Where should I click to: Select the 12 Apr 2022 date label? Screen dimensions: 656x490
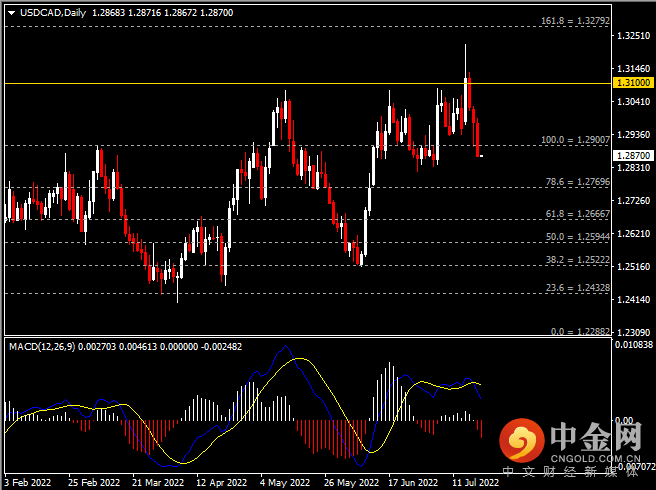click(x=221, y=482)
